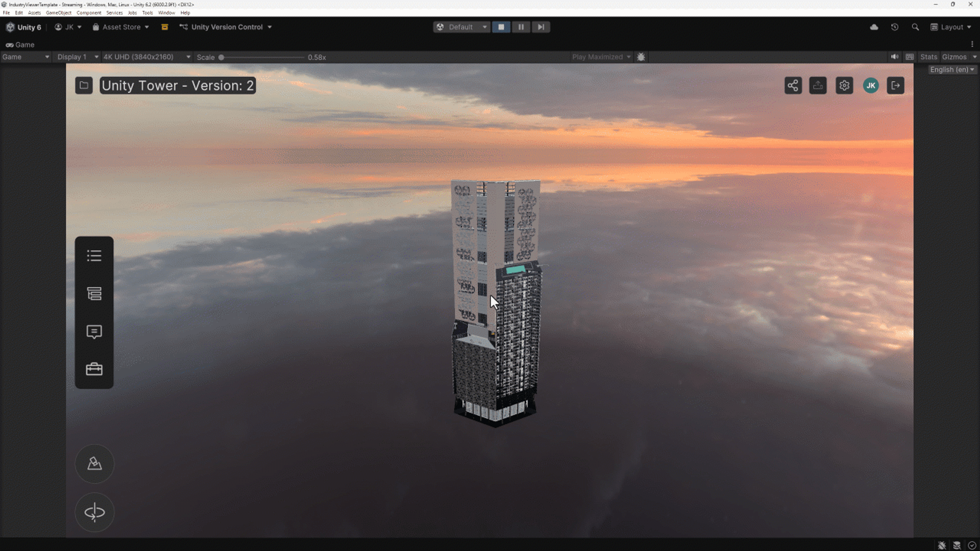Click the Unity 6 logo button

[24, 27]
